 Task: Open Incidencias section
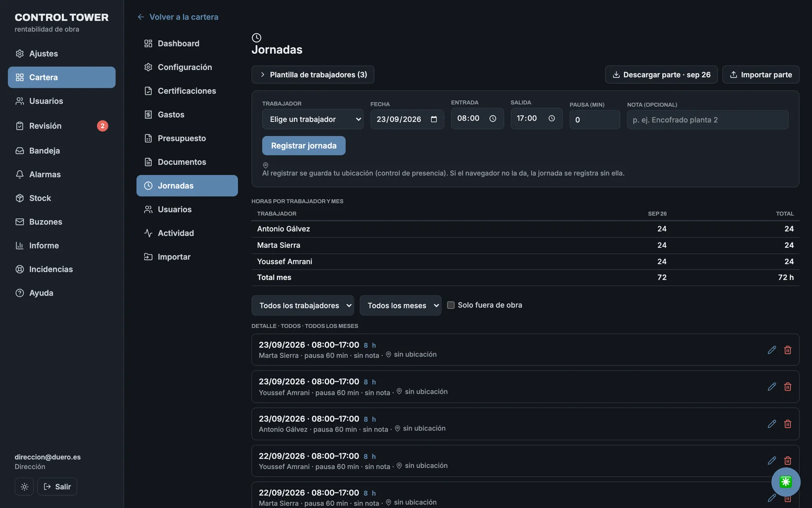[61, 269]
